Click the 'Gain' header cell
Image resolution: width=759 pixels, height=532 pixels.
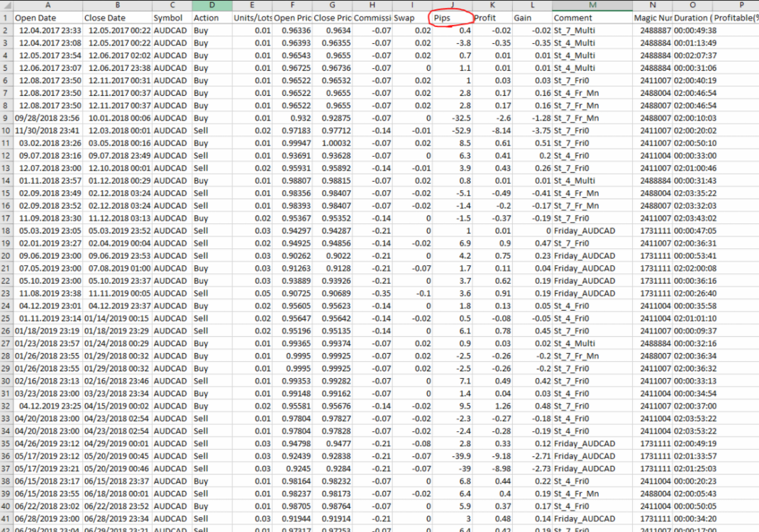coord(523,18)
